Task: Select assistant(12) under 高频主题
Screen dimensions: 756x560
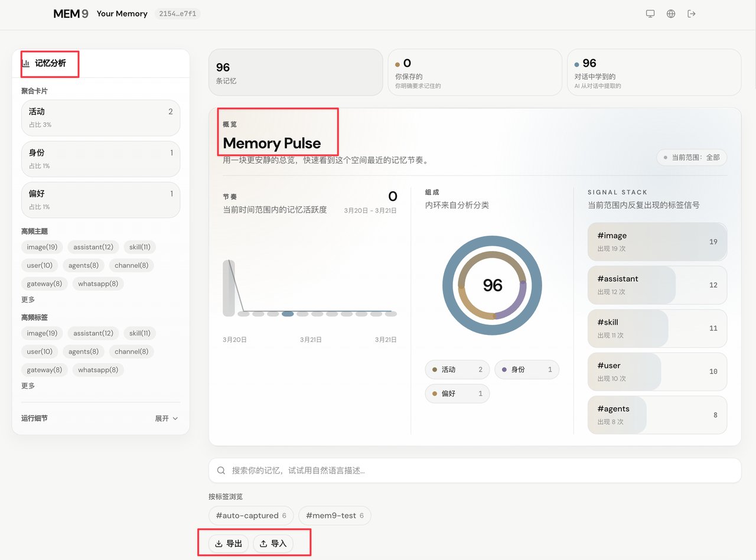Action: coord(93,247)
